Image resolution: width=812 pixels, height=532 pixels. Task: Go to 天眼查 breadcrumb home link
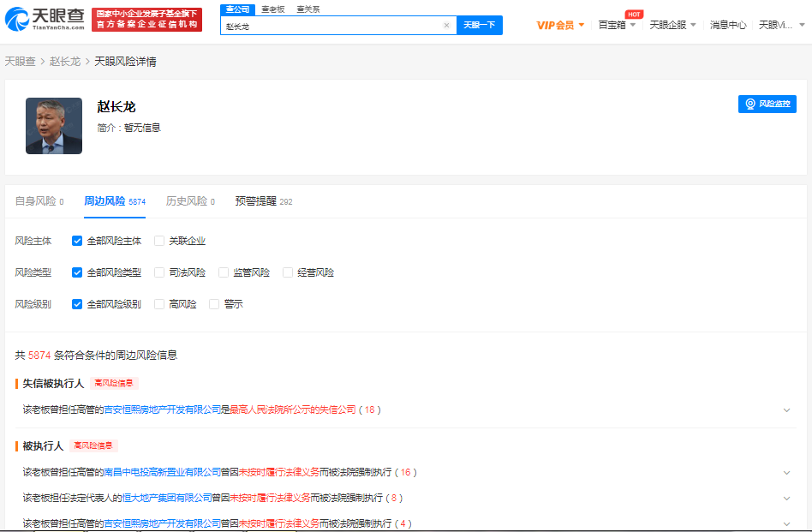tap(21, 62)
